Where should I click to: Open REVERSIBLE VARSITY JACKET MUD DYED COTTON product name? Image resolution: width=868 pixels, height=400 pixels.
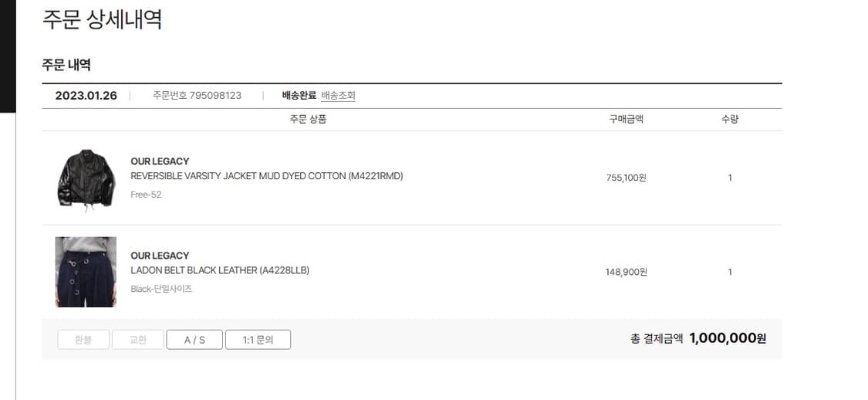(267, 176)
